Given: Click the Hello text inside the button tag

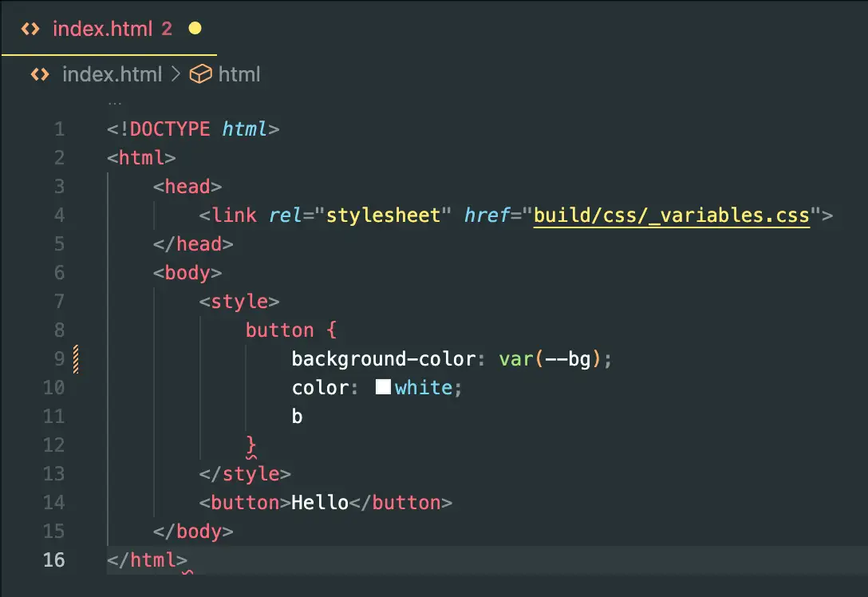Looking at the screenshot, I should (x=320, y=503).
